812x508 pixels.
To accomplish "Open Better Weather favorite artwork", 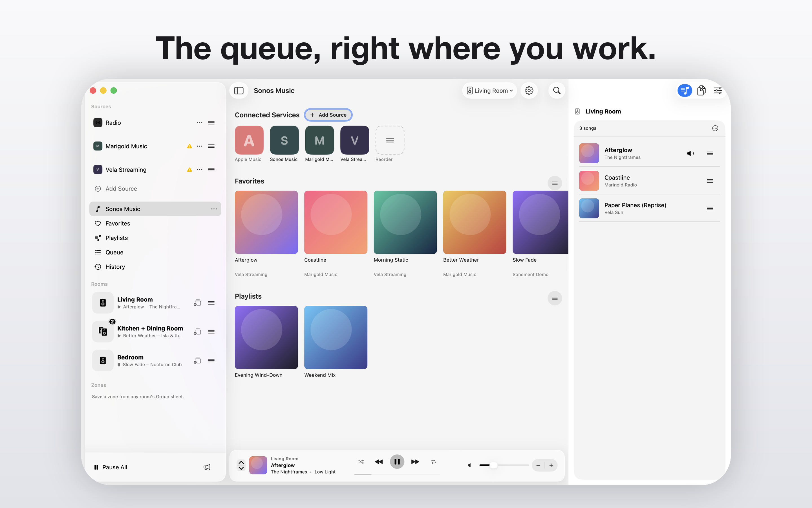I will click(475, 222).
